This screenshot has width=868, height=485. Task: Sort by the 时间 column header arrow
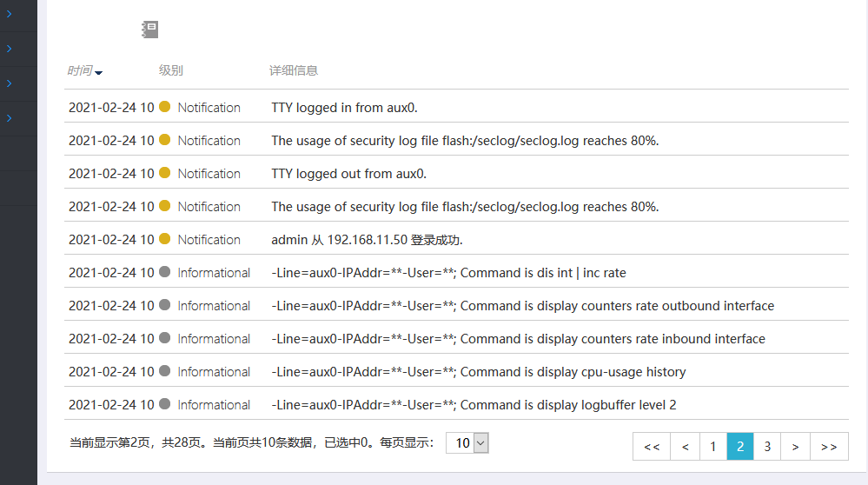(x=98, y=72)
